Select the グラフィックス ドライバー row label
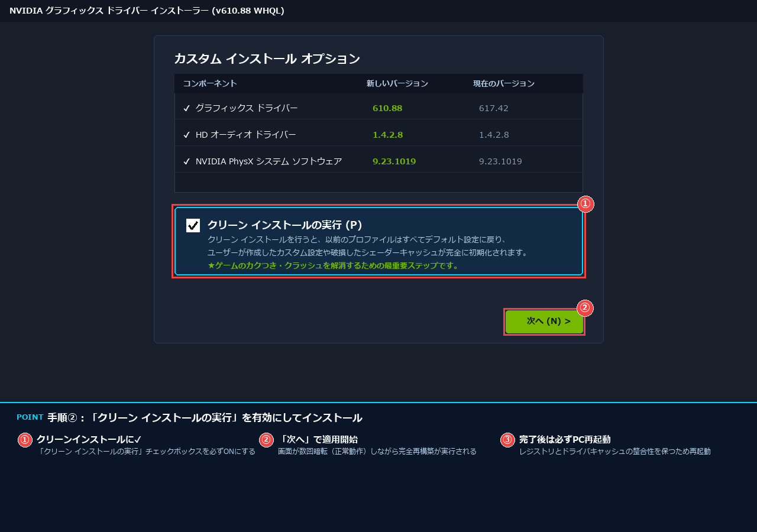The height and width of the screenshot is (532, 757). pyautogui.click(x=247, y=108)
